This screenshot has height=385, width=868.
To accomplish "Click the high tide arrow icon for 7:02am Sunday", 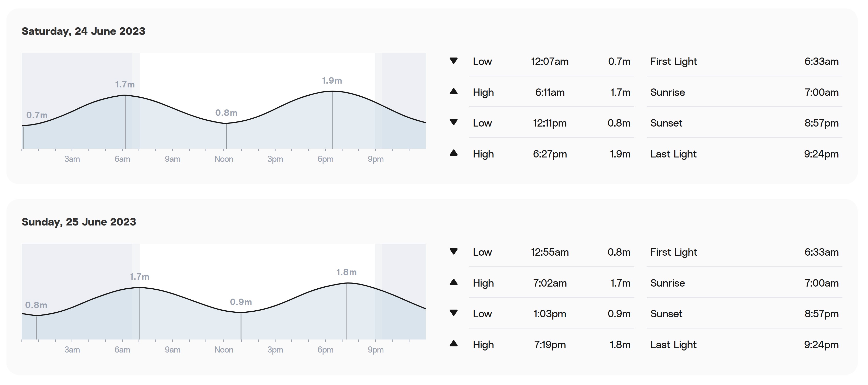I will coord(453,282).
